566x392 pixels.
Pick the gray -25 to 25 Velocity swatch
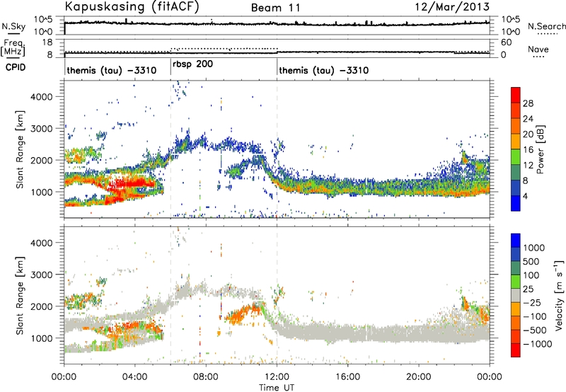pyautogui.click(x=516, y=295)
